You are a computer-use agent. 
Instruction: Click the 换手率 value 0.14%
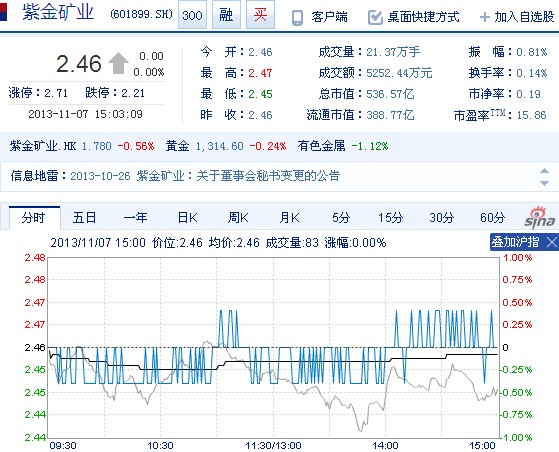(x=532, y=73)
